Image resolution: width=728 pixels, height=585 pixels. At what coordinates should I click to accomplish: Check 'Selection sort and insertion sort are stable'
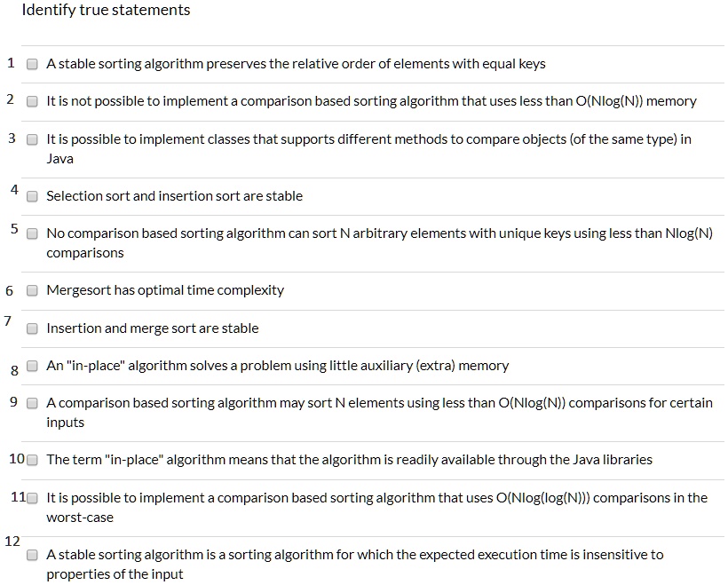point(32,196)
